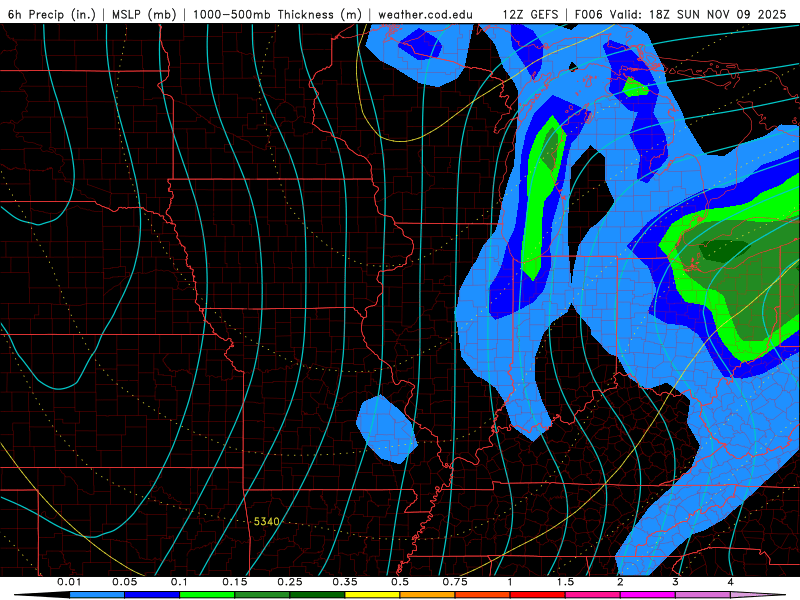Select the bright green 0.1–0.15 legend swatch

tap(207, 595)
